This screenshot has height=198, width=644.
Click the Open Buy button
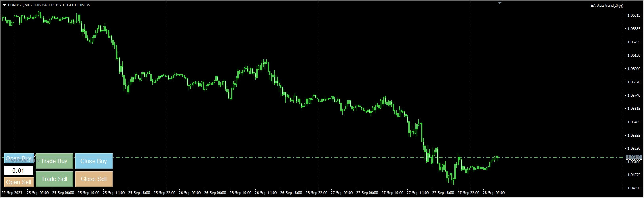(x=19, y=158)
